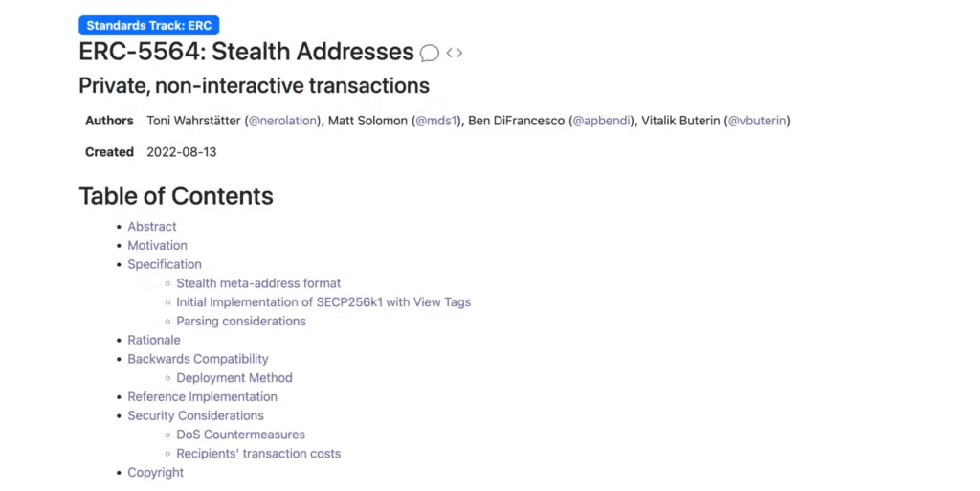Screen dimensions: 980x491
Task: Visit the @vbuterin author profile
Action: (757, 121)
